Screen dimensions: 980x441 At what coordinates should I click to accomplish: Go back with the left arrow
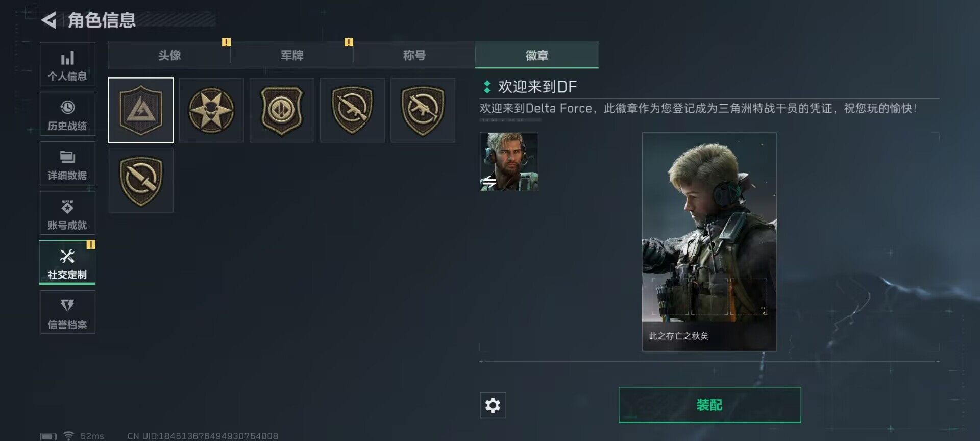[49, 20]
